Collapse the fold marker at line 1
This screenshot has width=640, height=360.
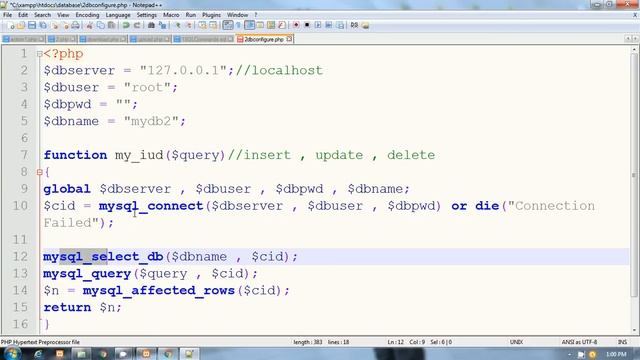pyautogui.click(x=40, y=54)
